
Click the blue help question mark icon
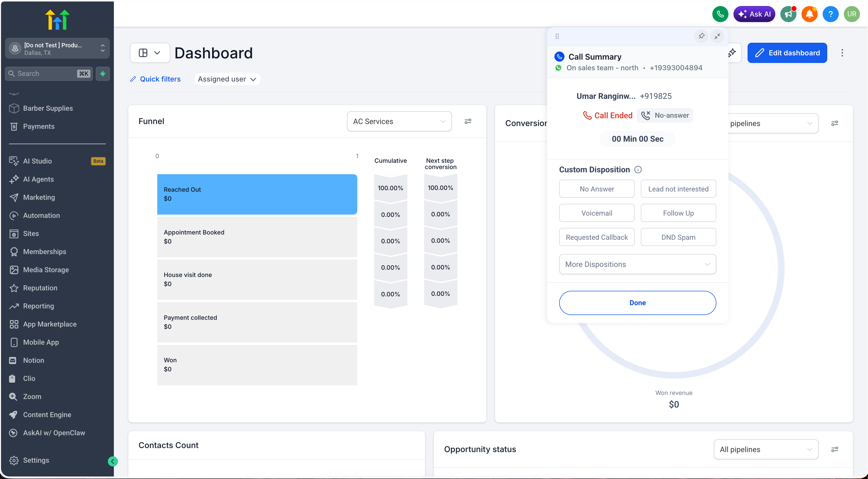click(x=830, y=14)
